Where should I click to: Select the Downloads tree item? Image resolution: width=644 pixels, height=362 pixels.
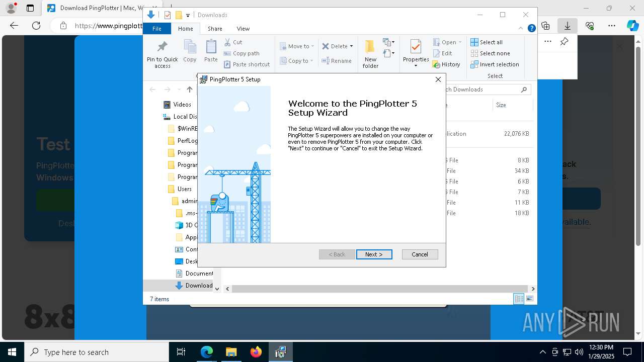(194, 286)
